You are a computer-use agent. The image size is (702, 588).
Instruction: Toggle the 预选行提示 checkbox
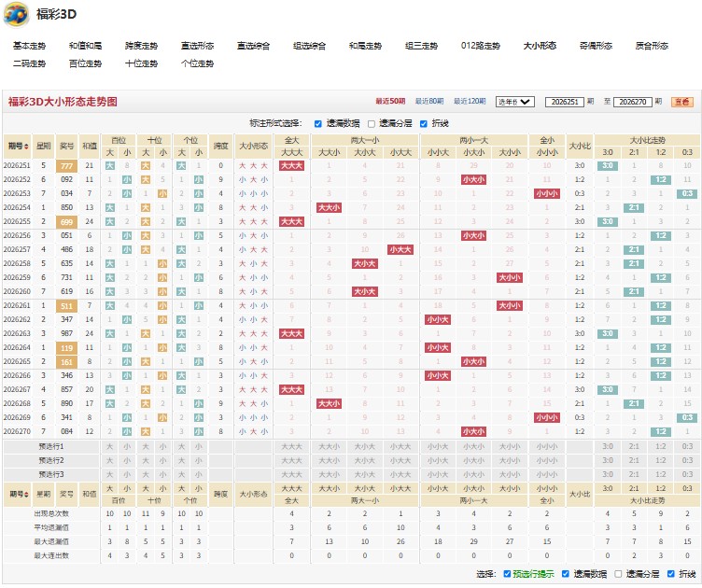pyautogui.click(x=507, y=574)
